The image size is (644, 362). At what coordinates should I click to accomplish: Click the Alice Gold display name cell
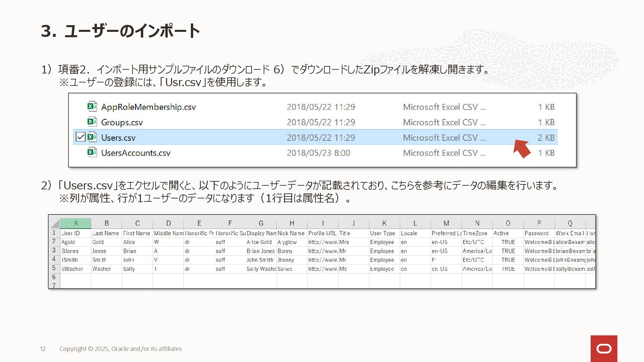(261, 242)
